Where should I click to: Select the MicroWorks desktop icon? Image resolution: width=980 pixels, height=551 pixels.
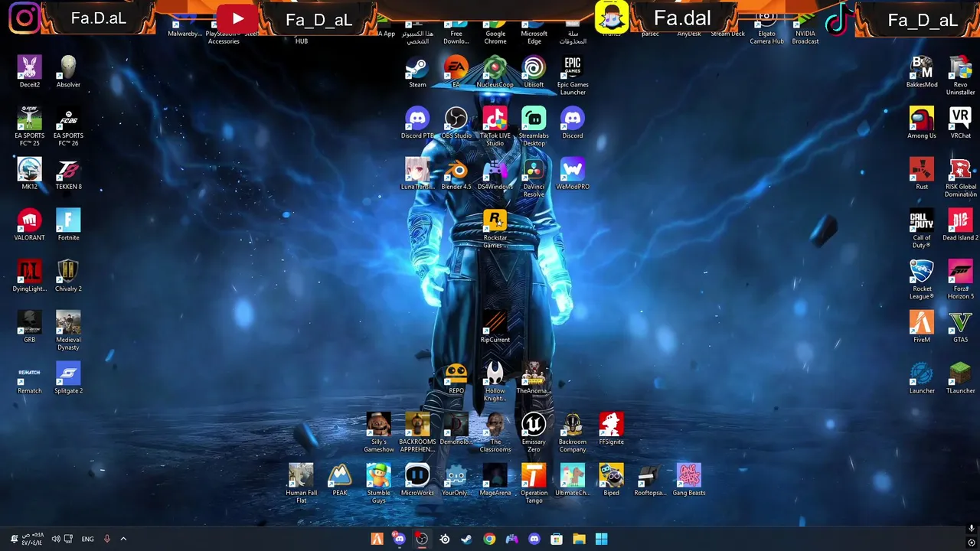[417, 481]
